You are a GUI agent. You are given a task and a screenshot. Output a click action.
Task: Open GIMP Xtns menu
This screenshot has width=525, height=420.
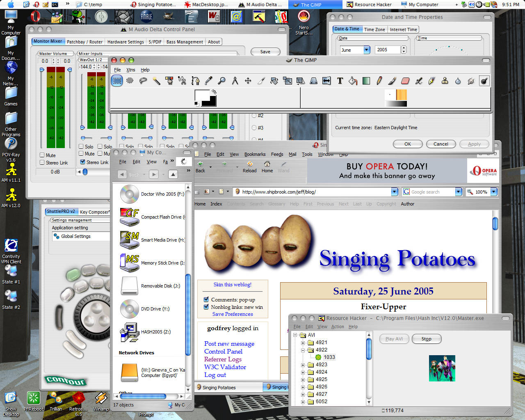(131, 70)
